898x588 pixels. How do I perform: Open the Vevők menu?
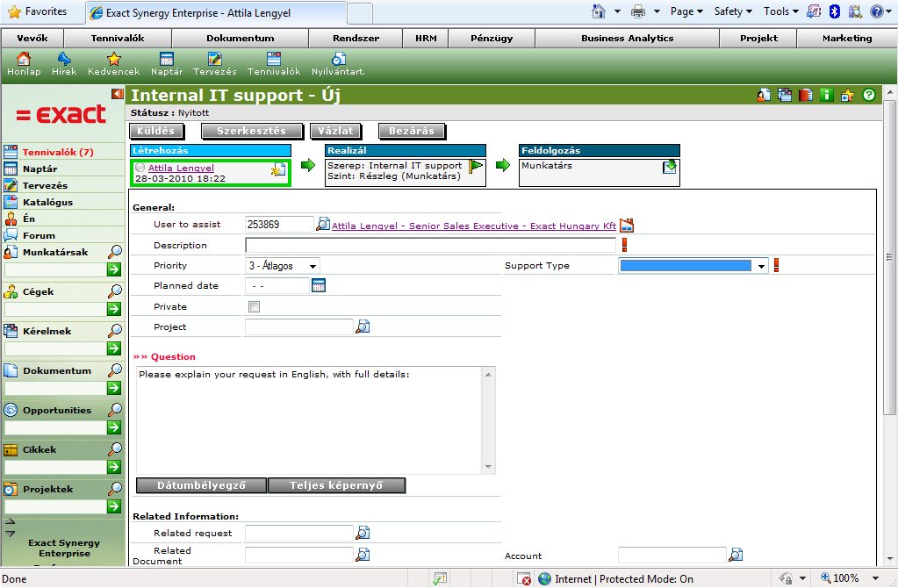point(32,38)
